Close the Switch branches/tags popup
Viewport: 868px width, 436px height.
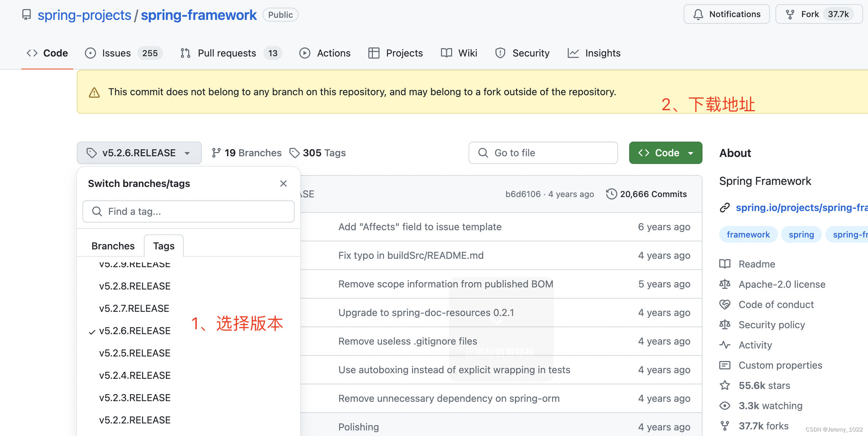point(283,183)
